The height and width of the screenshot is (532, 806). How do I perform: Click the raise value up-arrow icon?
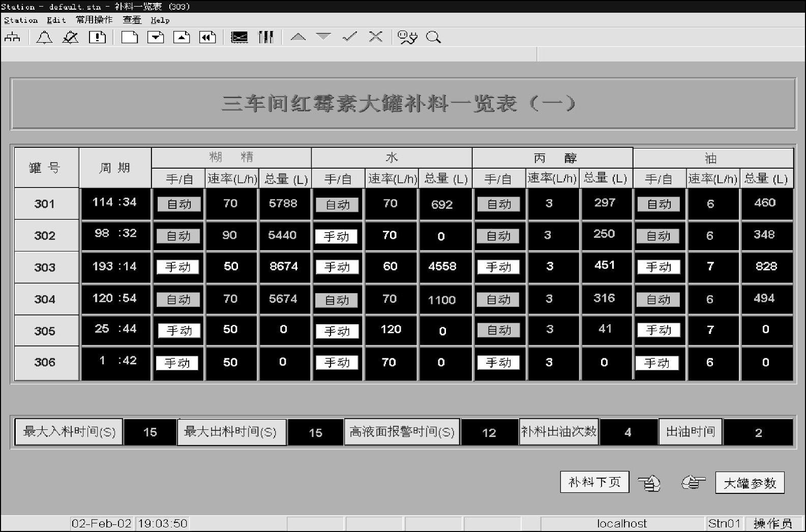[298, 37]
